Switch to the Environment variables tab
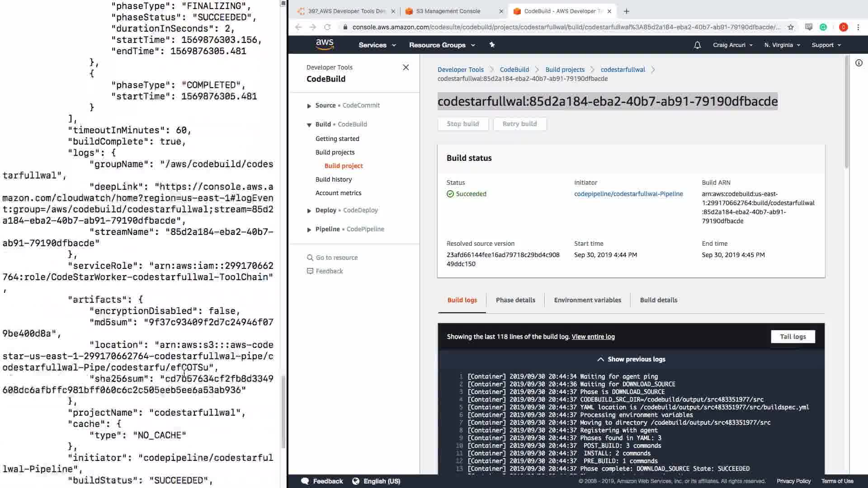The width and height of the screenshot is (868, 488). click(x=587, y=300)
